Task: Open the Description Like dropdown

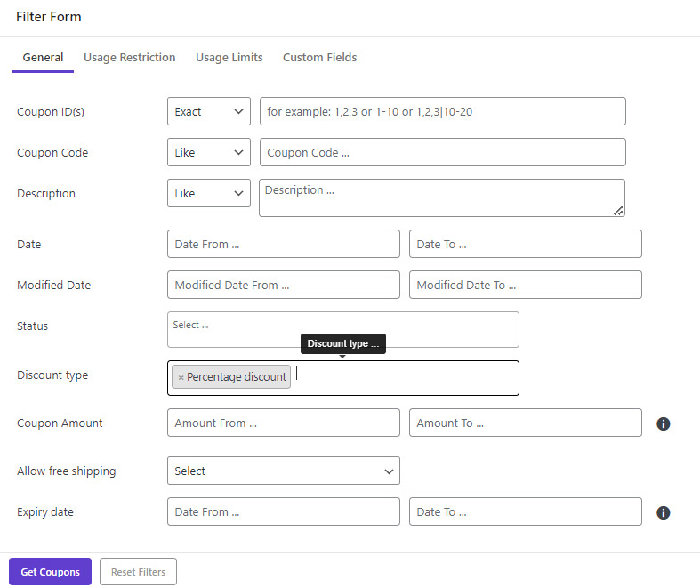Action: click(x=208, y=193)
